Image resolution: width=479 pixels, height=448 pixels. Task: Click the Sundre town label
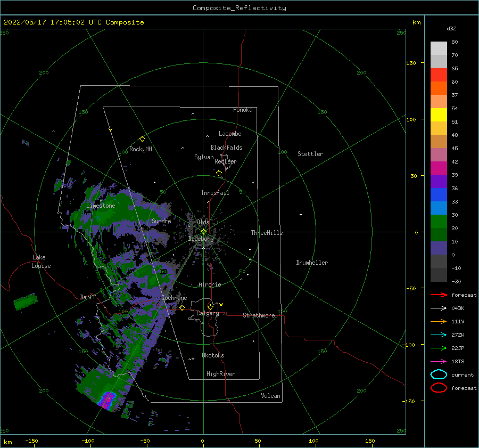161,221
